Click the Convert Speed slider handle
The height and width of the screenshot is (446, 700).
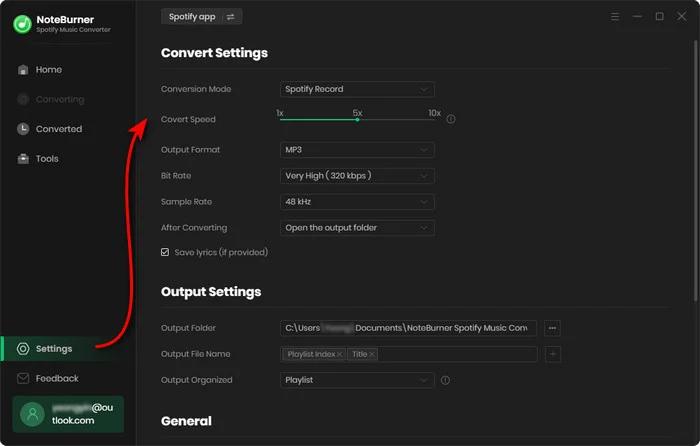point(357,120)
